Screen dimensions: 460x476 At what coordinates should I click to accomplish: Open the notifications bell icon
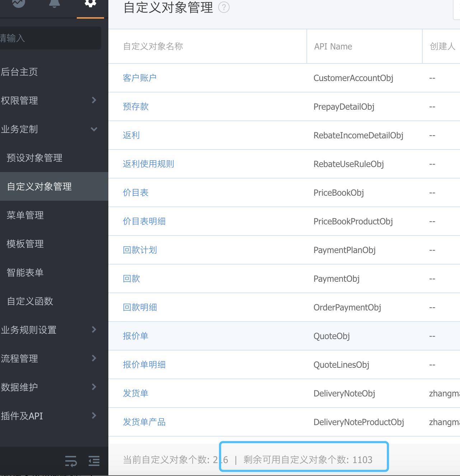tap(54, 4)
